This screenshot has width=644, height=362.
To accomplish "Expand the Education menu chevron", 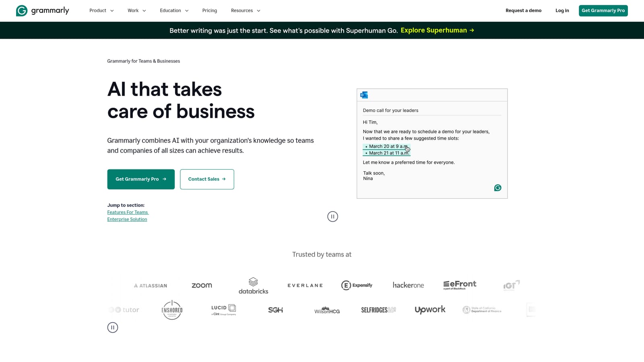I will tap(187, 11).
